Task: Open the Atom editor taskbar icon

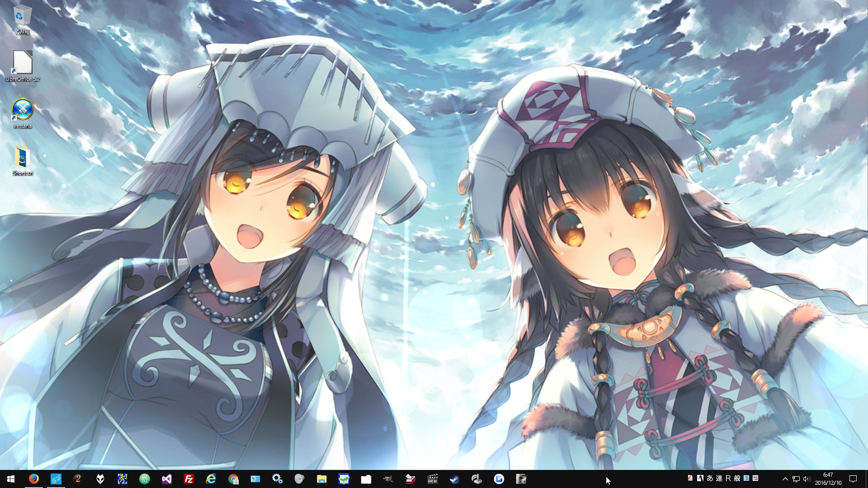Action: click(x=144, y=479)
